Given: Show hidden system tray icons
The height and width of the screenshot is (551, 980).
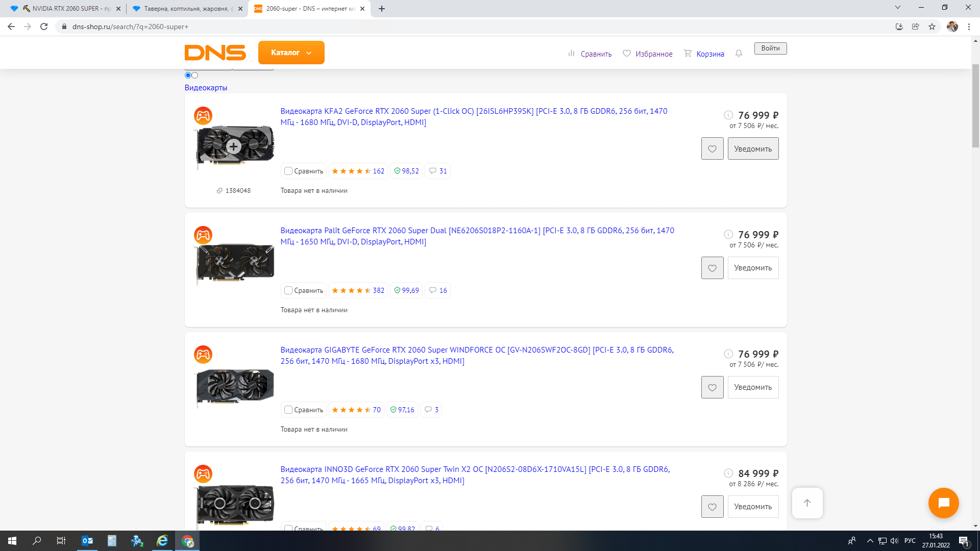Looking at the screenshot, I should pos(870,541).
